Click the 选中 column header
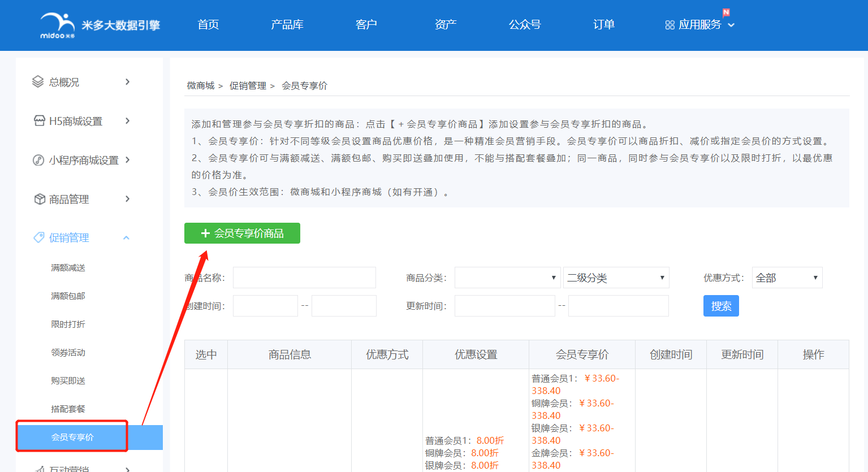Viewport: 868px width, 472px height. (206, 354)
